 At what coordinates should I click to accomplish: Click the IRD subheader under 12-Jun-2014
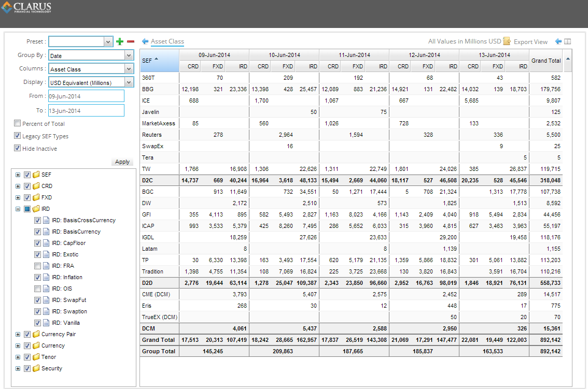click(447, 66)
